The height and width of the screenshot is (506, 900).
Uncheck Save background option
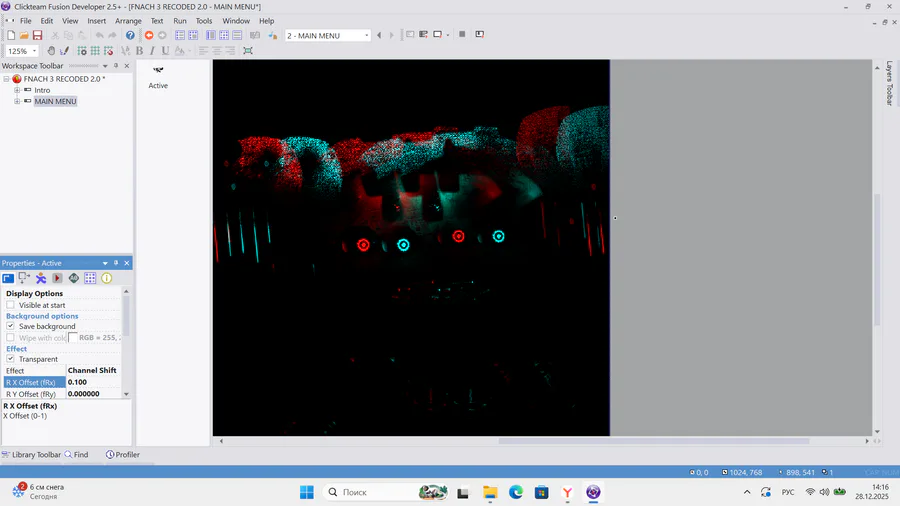point(10,326)
